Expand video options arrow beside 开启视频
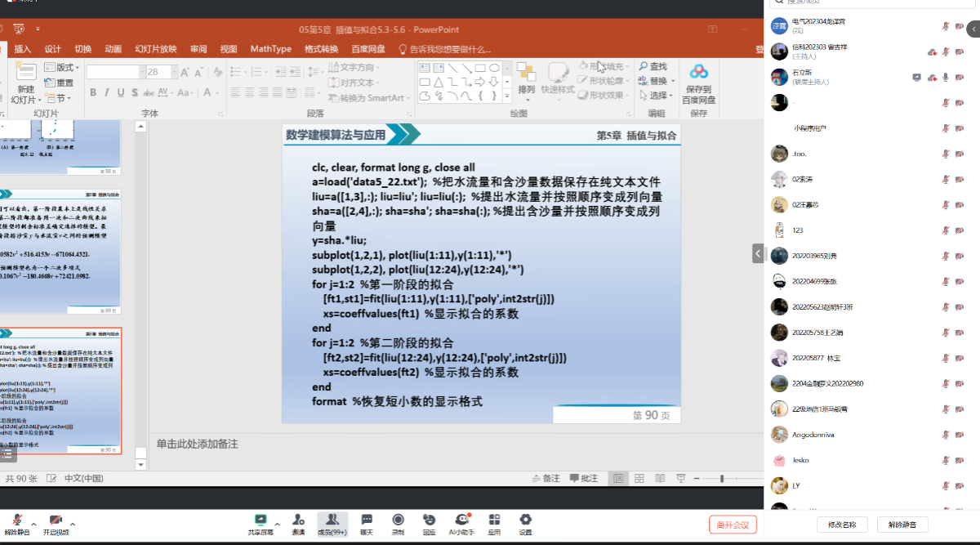The height and width of the screenshot is (545, 980). tap(73, 524)
